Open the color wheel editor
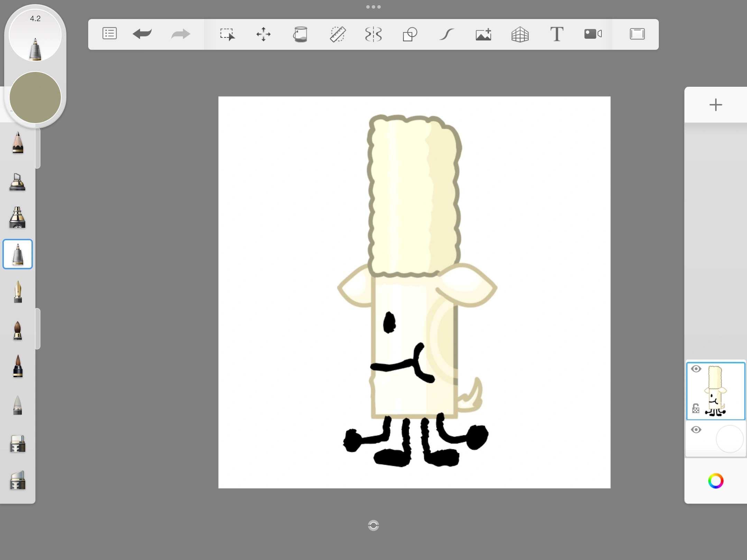The image size is (747, 560). pos(716,481)
